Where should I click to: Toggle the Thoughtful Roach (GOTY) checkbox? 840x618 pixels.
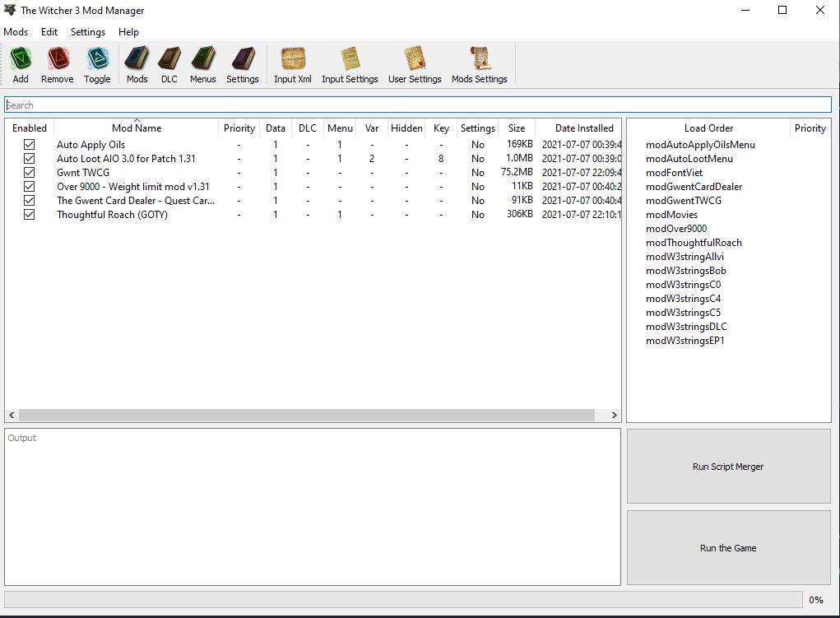click(x=30, y=215)
